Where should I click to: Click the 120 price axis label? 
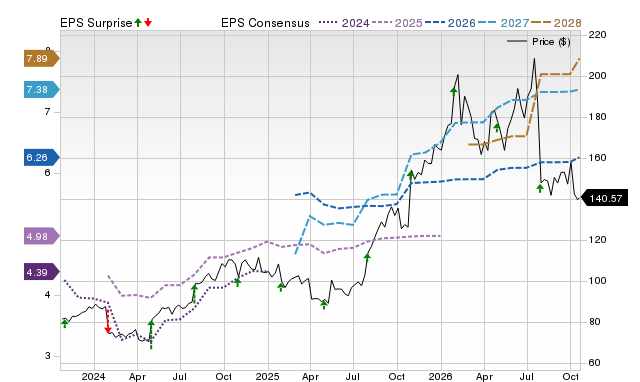(597, 240)
